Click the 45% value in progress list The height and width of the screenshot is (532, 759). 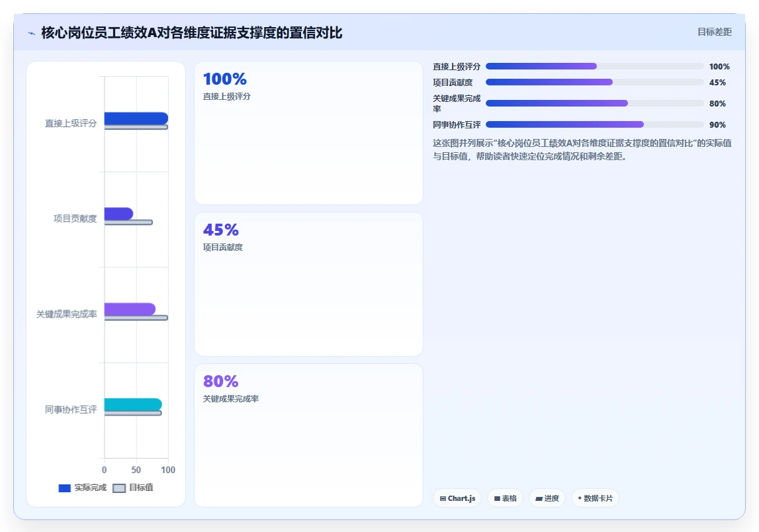point(717,83)
